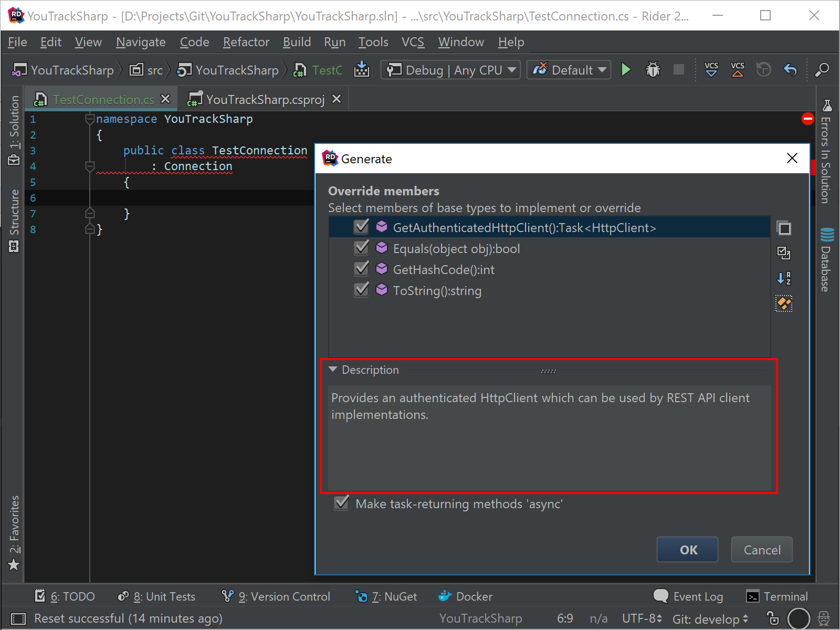Open the Database side panel
The height and width of the screenshot is (630, 840).
coord(826,259)
